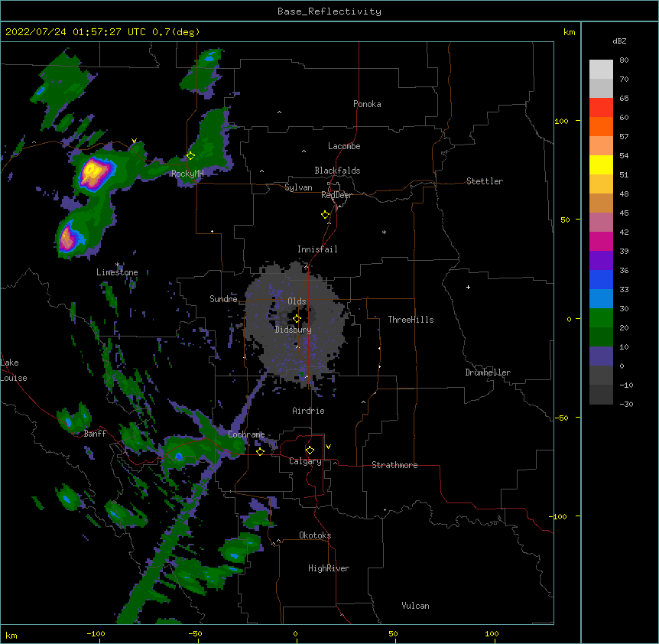659x644 pixels.
Task: Pick the bright green 20-30 dBZ legend swatch
Action: pyautogui.click(x=601, y=318)
